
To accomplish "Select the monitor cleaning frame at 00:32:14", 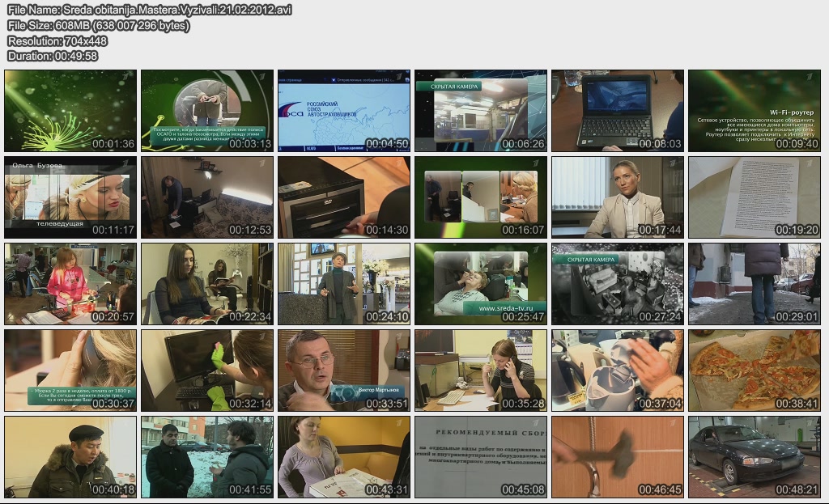I will (207, 371).
